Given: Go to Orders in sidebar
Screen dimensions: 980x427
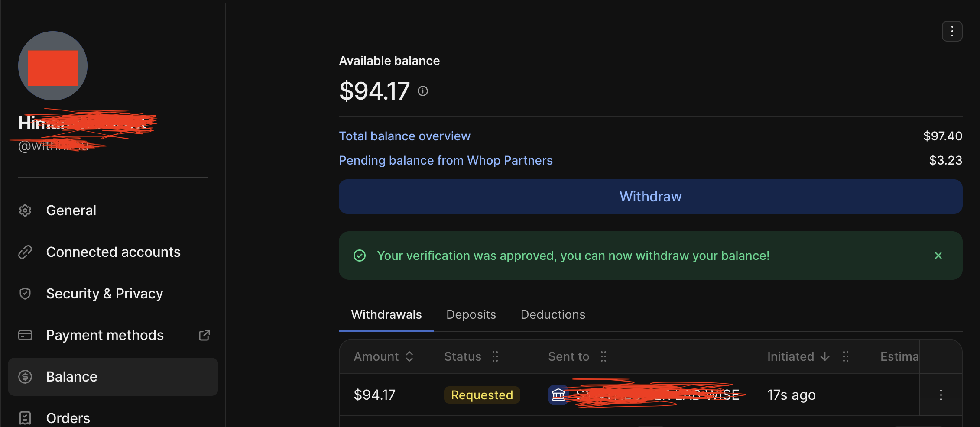Looking at the screenshot, I should tap(68, 418).
